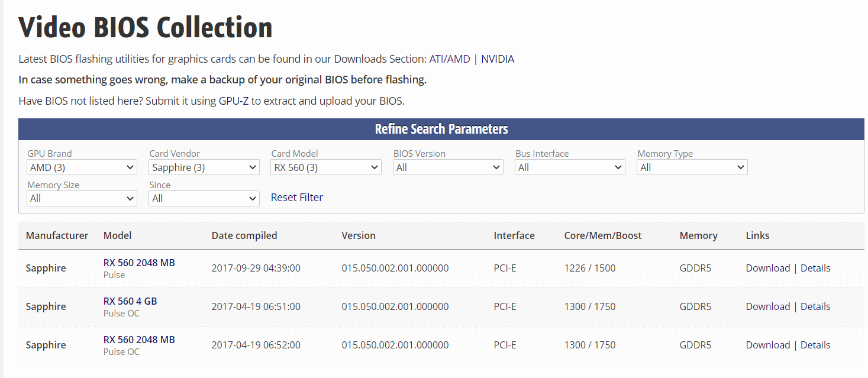Screen dimensions: 868x378
Task: View Details for RX 560 4 GB row
Action: (x=815, y=306)
